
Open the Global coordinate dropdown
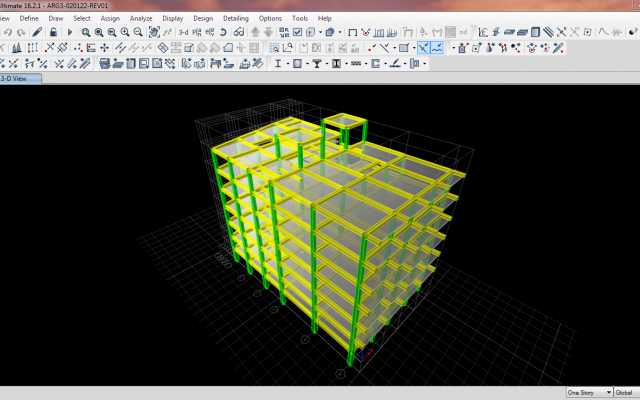point(627,392)
